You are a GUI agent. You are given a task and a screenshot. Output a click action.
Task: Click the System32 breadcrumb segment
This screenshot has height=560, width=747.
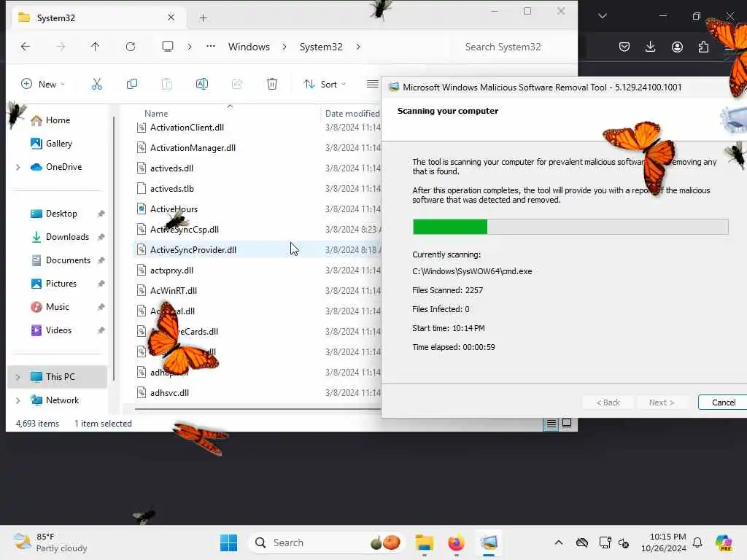(x=321, y=47)
